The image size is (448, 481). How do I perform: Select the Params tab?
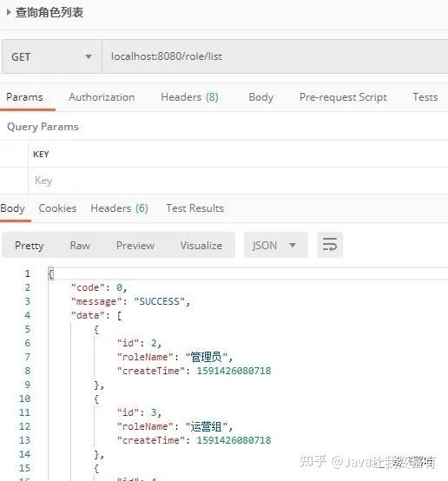click(24, 97)
